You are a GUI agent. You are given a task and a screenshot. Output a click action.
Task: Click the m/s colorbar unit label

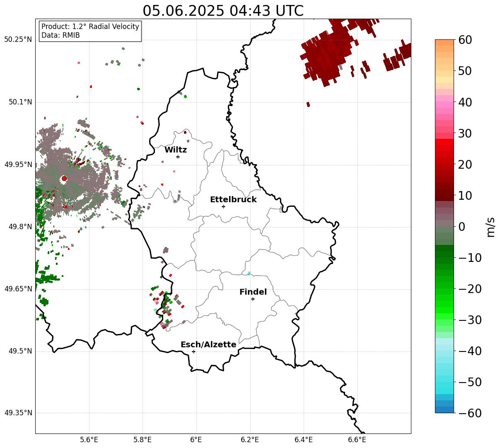[x=491, y=226]
